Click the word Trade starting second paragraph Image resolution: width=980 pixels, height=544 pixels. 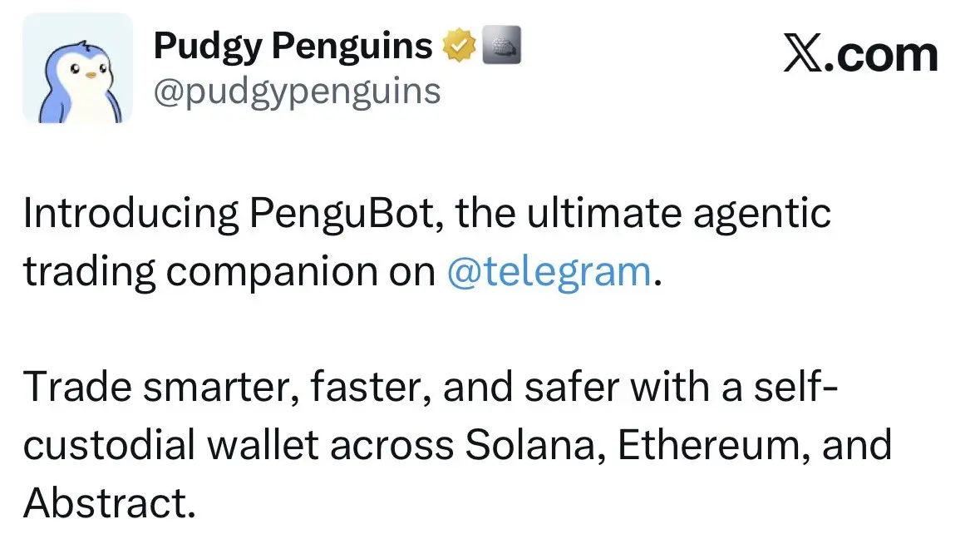pyautogui.click(x=77, y=387)
